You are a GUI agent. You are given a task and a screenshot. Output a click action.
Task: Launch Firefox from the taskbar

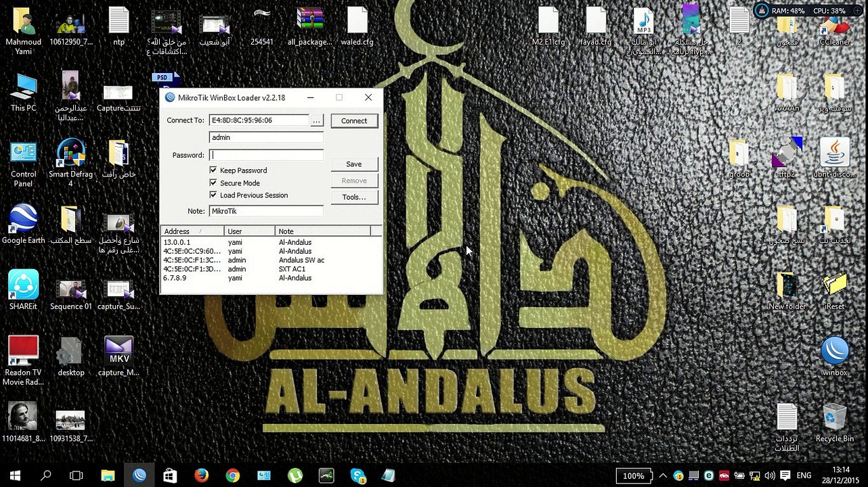(x=201, y=476)
